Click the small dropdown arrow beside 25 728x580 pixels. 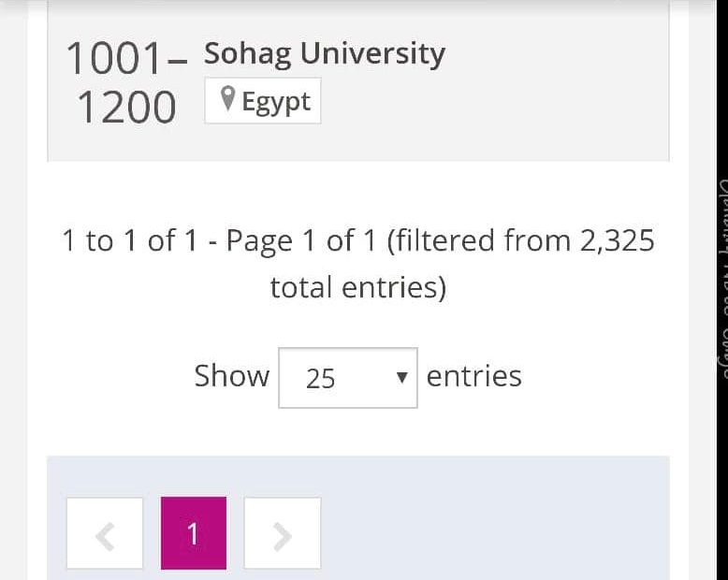coord(401,378)
